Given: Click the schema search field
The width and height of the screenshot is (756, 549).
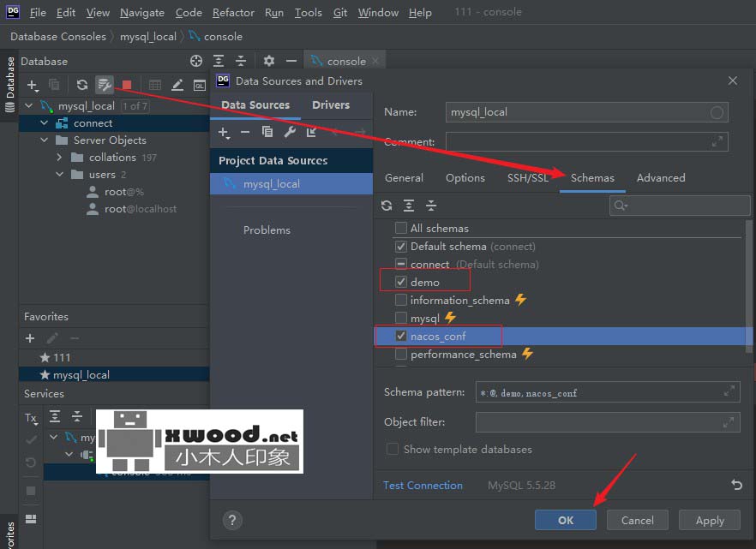Looking at the screenshot, I should (680, 206).
